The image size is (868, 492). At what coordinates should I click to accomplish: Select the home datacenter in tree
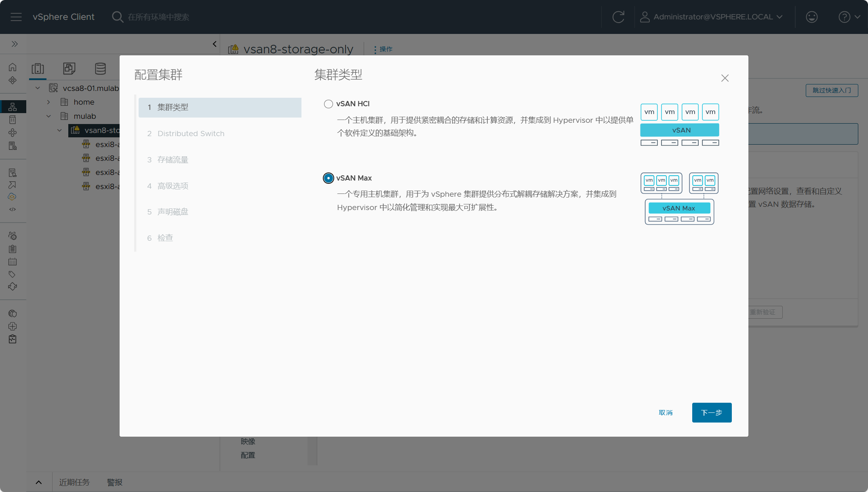click(84, 102)
